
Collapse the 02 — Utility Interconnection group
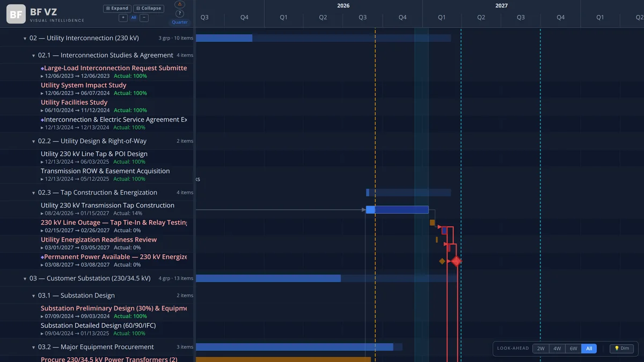[25, 39]
